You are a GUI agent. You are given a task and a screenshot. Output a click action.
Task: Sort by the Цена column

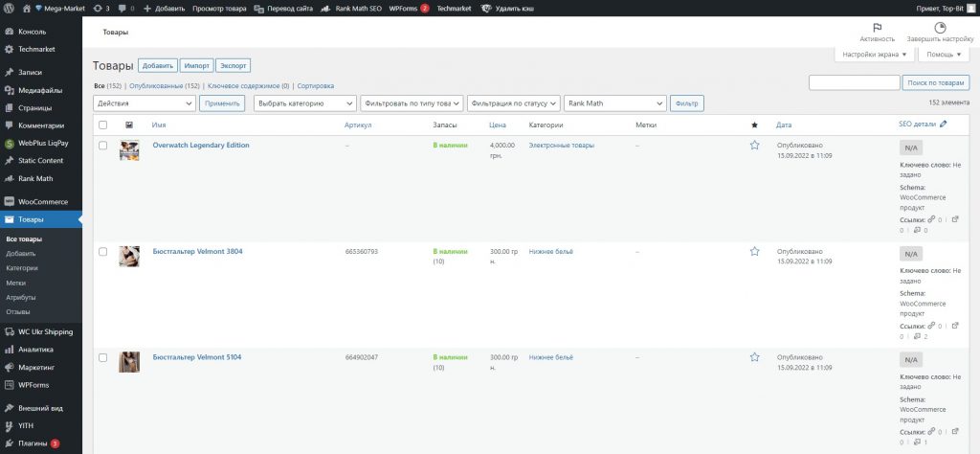pyautogui.click(x=498, y=125)
